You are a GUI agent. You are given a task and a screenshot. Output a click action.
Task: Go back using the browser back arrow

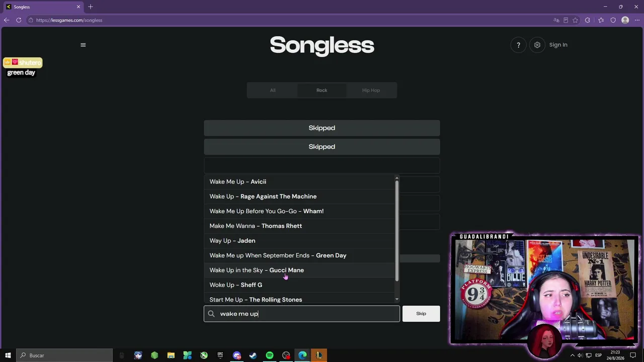[7, 20]
